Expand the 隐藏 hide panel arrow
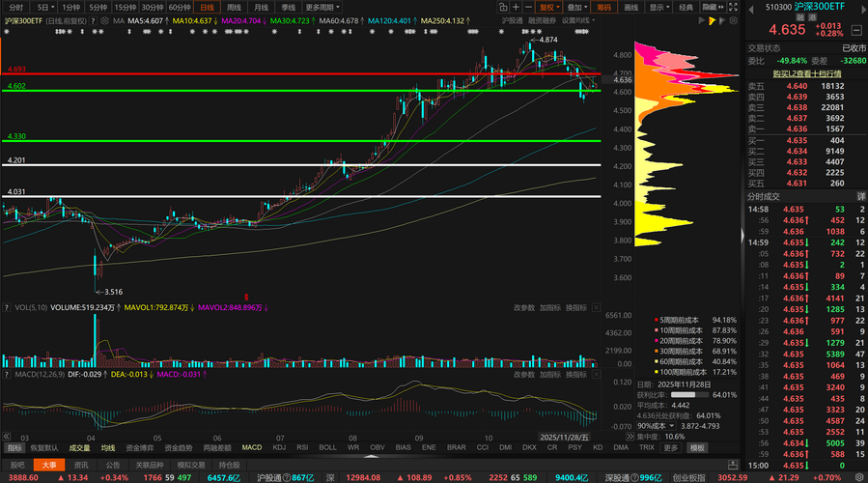 (x=713, y=7)
